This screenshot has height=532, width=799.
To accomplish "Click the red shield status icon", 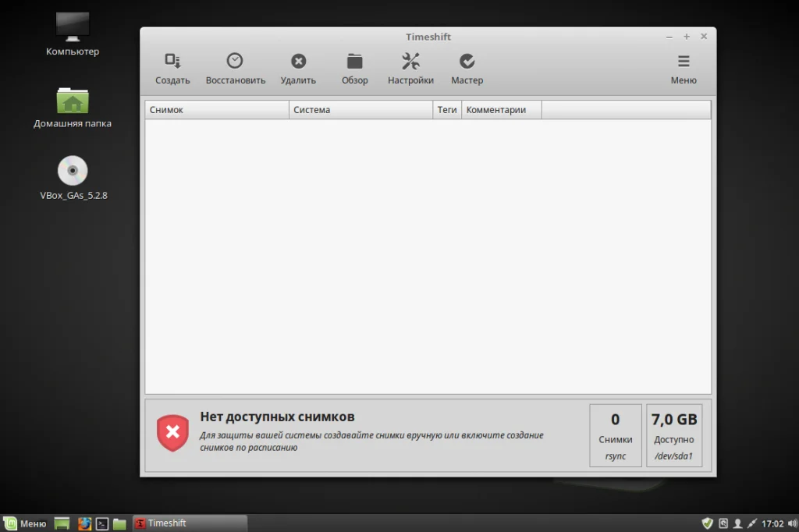I will click(172, 433).
